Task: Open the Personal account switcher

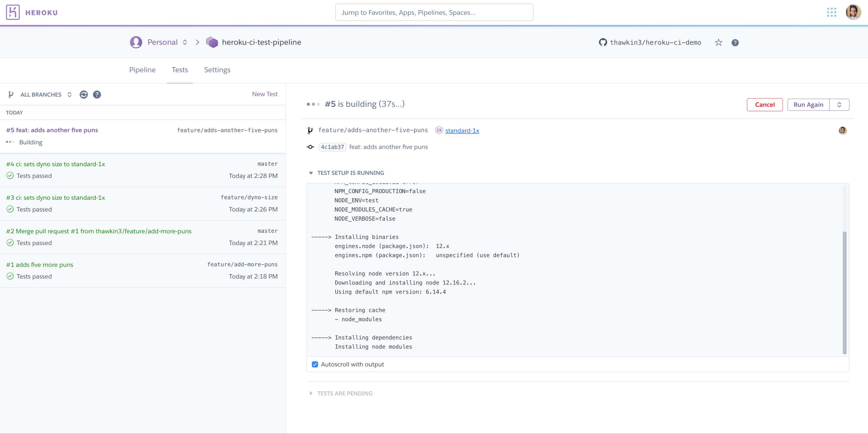Action: (x=162, y=42)
